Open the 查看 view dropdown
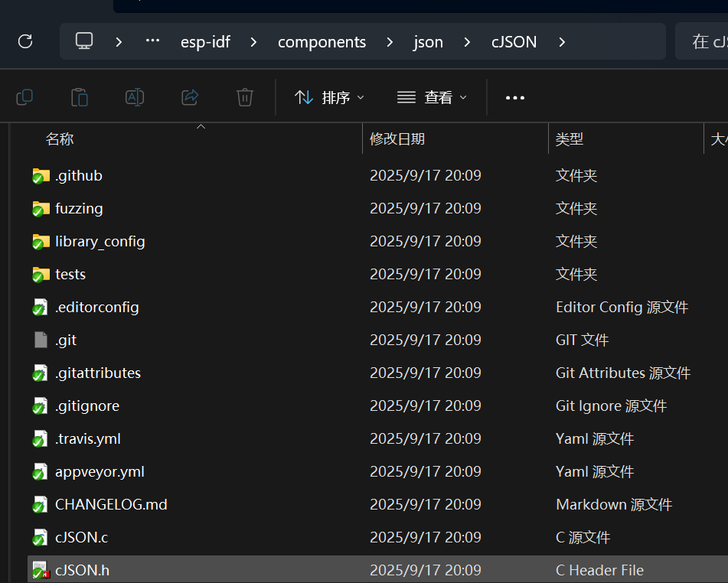This screenshot has height=583, width=728. pos(432,97)
